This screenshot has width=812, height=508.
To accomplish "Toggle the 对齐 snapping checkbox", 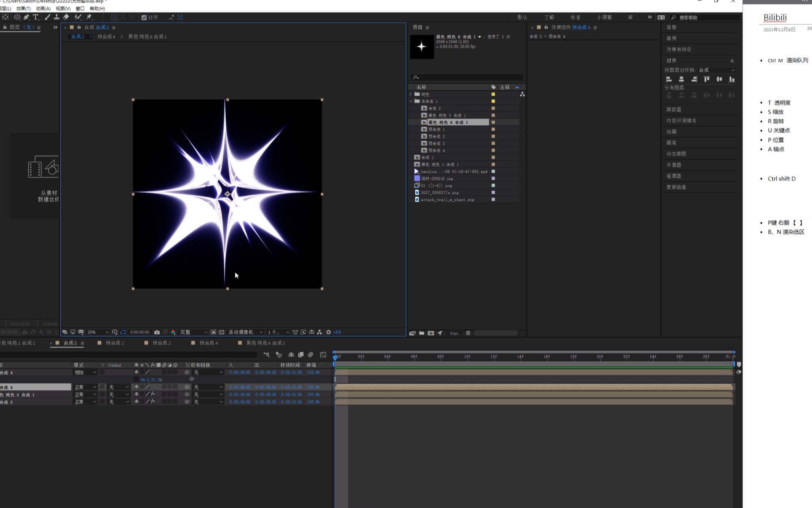I will pos(144,17).
